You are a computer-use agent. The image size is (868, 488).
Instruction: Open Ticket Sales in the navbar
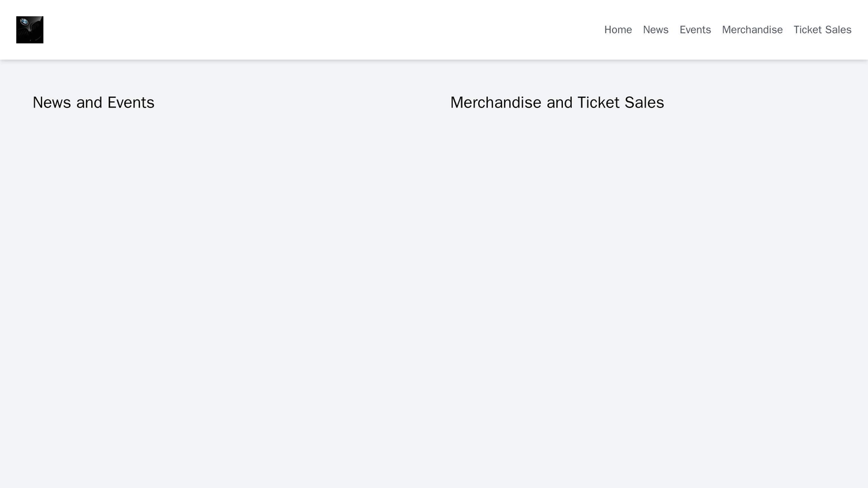(822, 30)
